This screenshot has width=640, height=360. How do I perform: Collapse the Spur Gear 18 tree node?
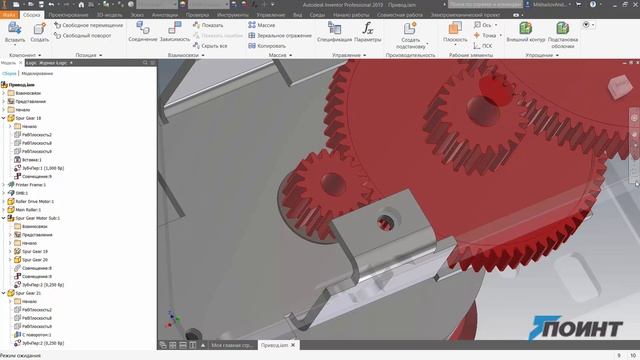(x=4, y=118)
